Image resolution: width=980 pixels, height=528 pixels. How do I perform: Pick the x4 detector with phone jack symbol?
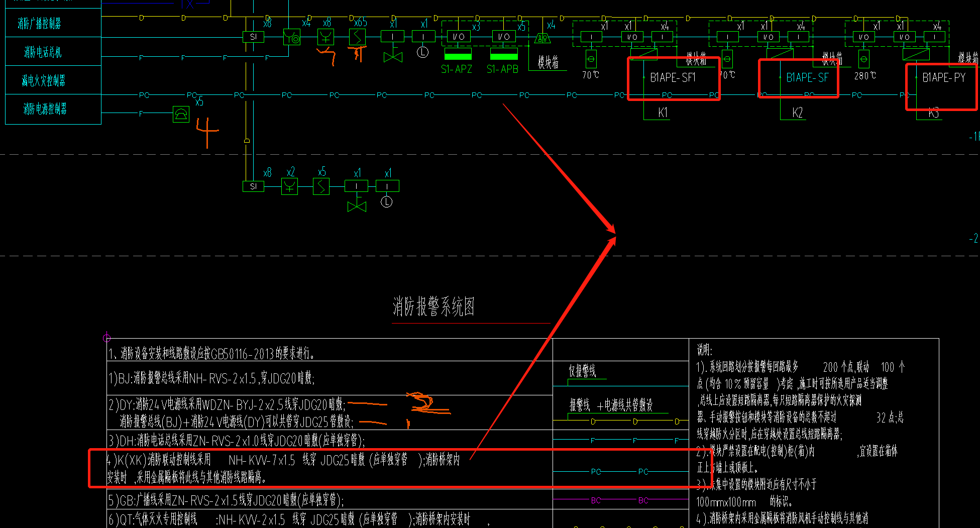pos(292,37)
